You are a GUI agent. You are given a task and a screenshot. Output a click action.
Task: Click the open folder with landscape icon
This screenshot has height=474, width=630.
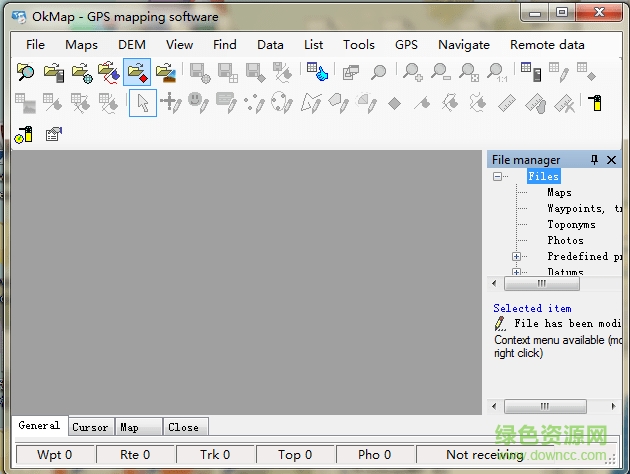pos(165,72)
